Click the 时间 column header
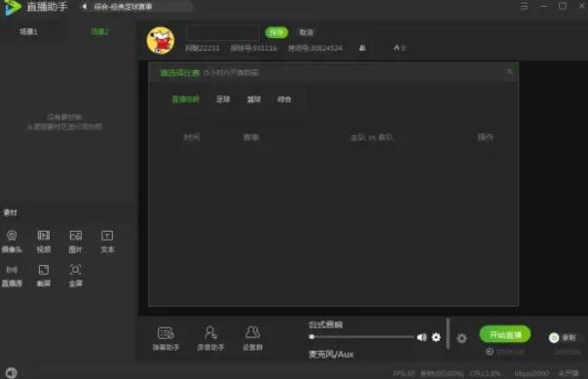Screen dimensions: 588x379 click(x=192, y=137)
